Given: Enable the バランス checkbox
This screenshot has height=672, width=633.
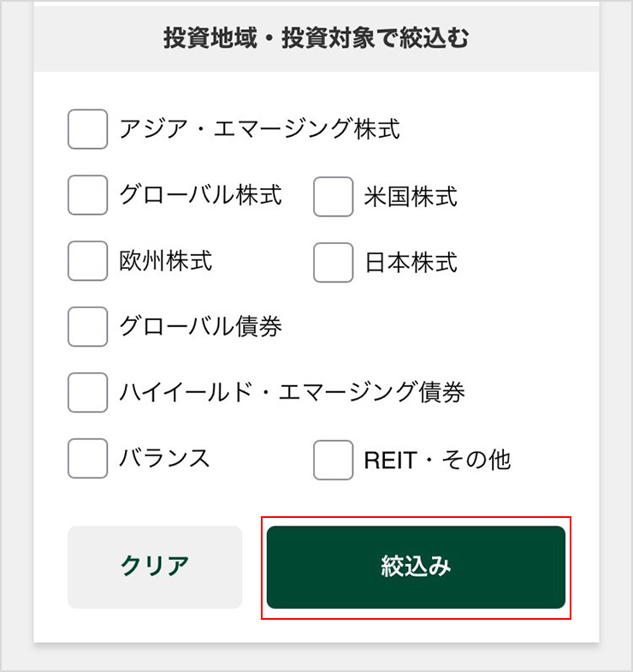Looking at the screenshot, I should (x=87, y=458).
